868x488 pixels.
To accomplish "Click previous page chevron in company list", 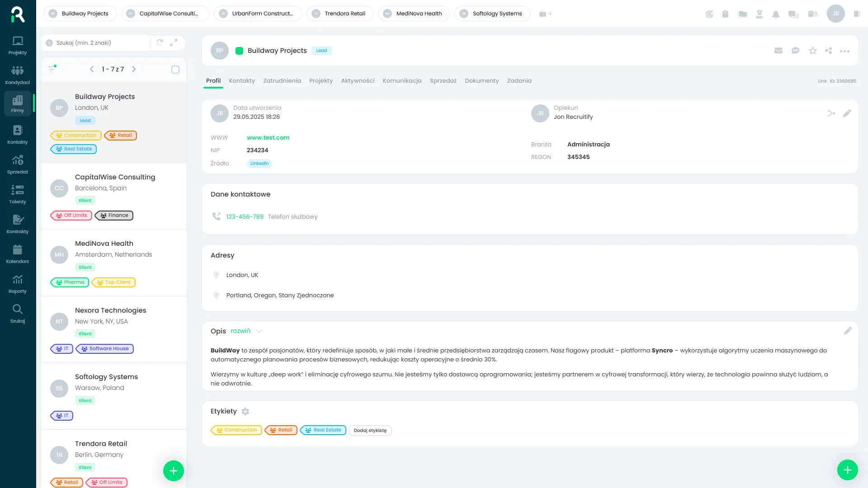I will pyautogui.click(x=92, y=69).
